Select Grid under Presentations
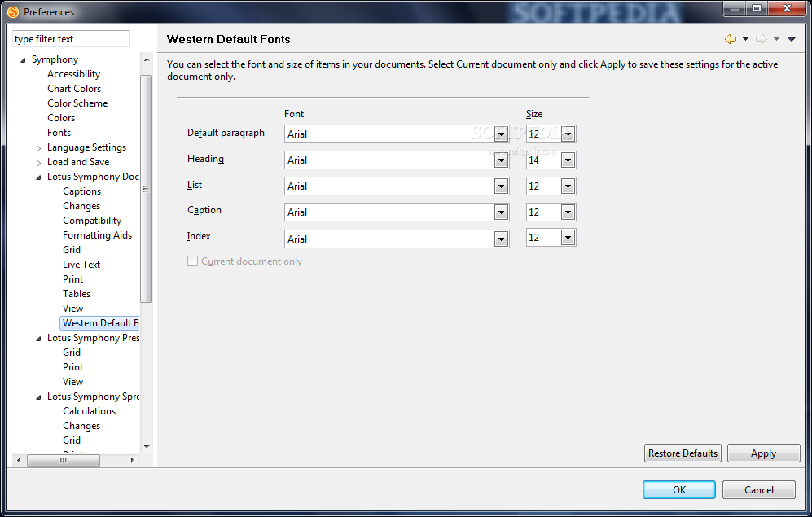This screenshot has width=812, height=517. click(72, 352)
